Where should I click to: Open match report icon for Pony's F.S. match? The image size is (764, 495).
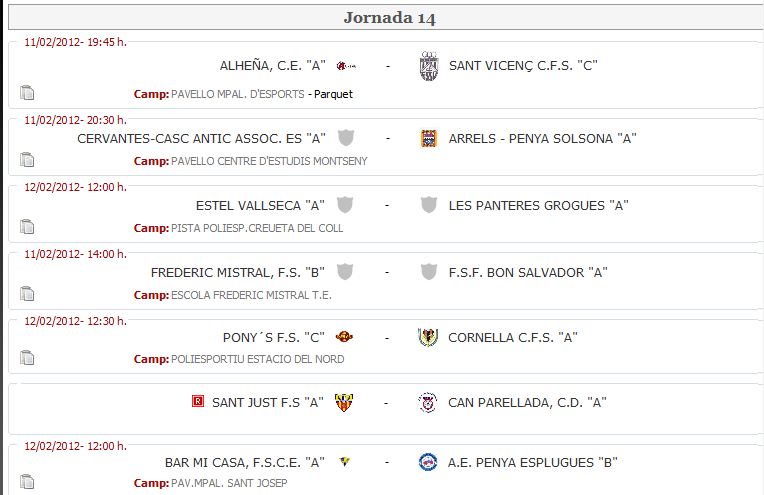coord(27,358)
